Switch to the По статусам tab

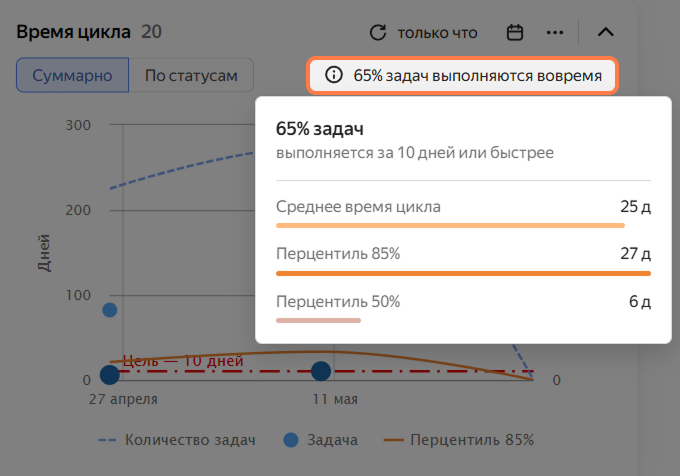(191, 75)
